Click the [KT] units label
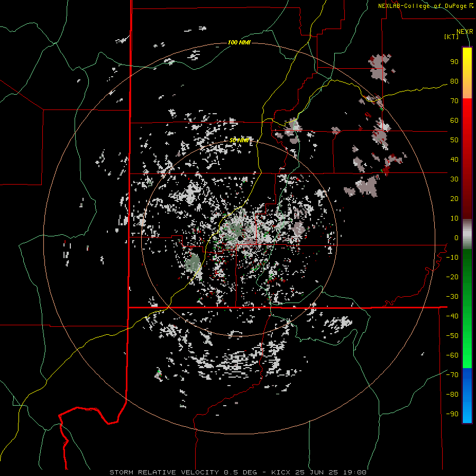The height and width of the screenshot is (476, 476). 451,36
